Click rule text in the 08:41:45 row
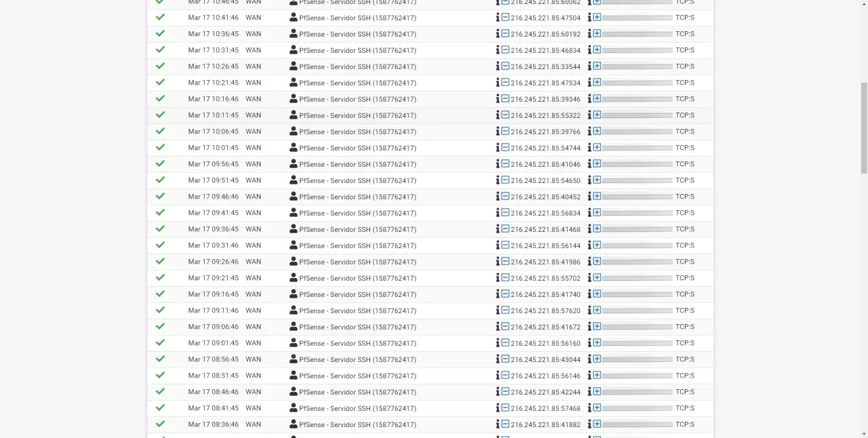 point(357,408)
